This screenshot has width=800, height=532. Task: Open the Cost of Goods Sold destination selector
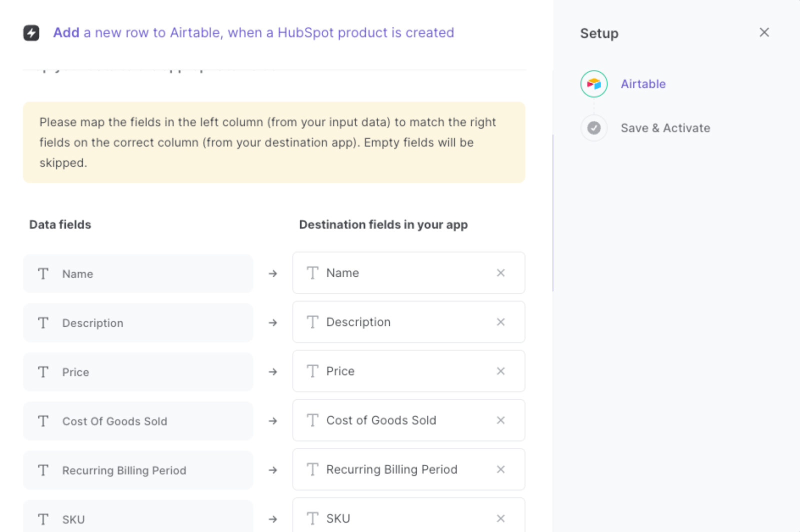click(x=408, y=420)
